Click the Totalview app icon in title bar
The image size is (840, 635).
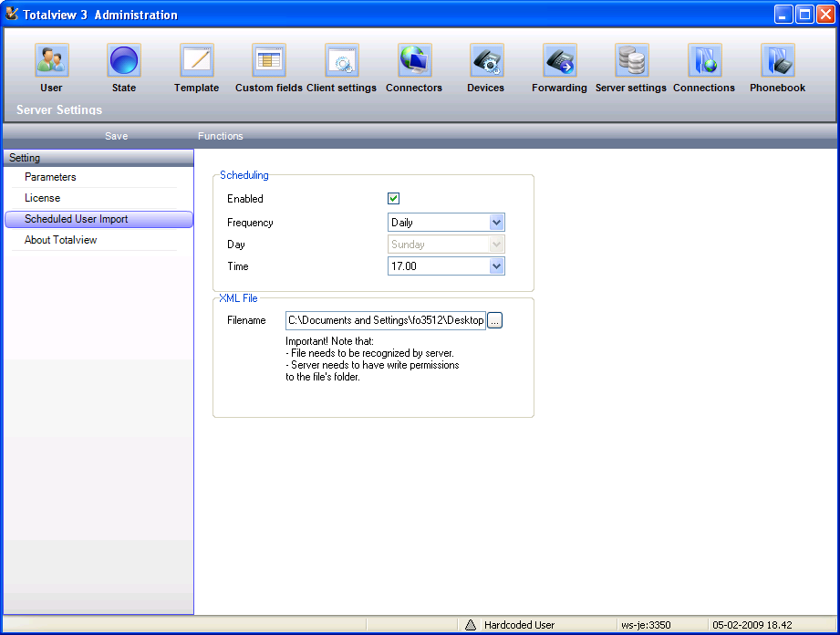[x=11, y=14]
